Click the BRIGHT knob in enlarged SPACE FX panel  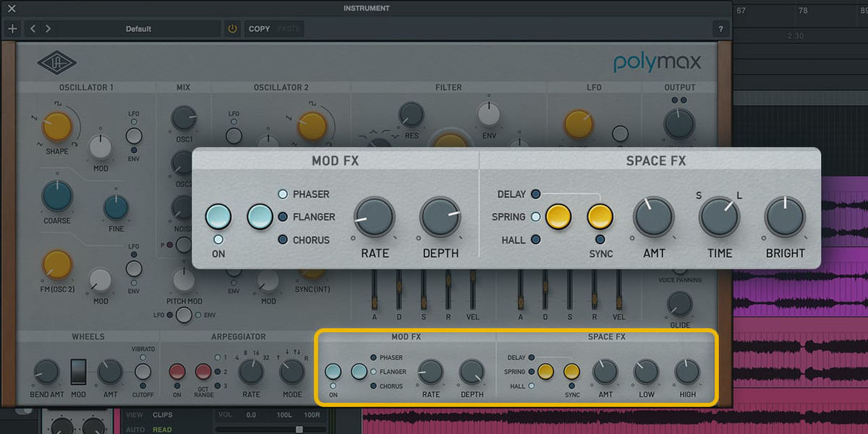(x=785, y=216)
